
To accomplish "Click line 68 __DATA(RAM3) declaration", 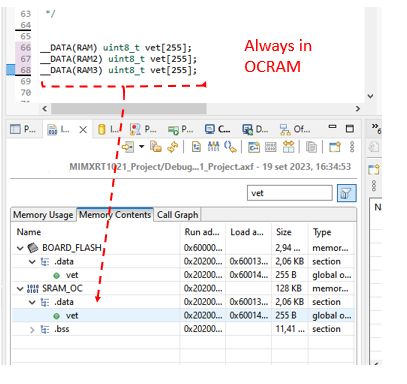I will (x=119, y=70).
